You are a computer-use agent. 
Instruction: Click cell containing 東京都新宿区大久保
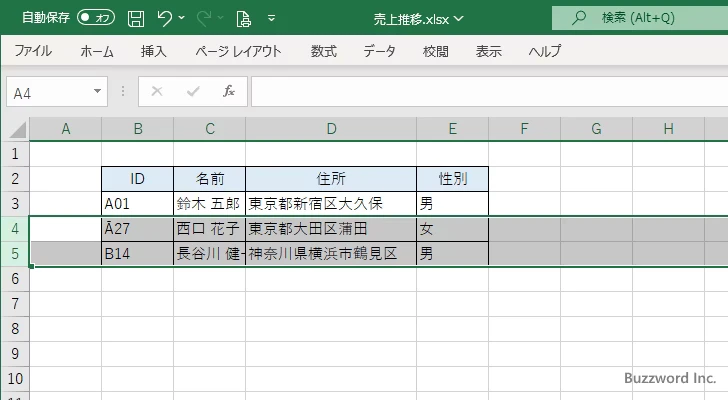point(331,204)
